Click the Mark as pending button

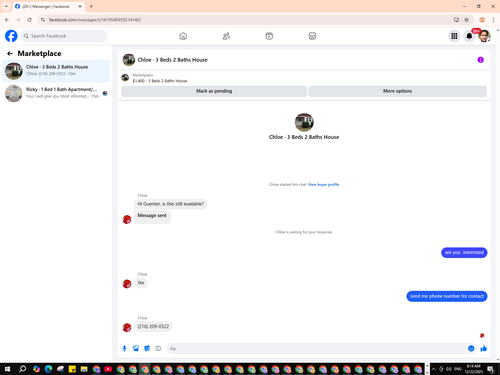click(214, 91)
